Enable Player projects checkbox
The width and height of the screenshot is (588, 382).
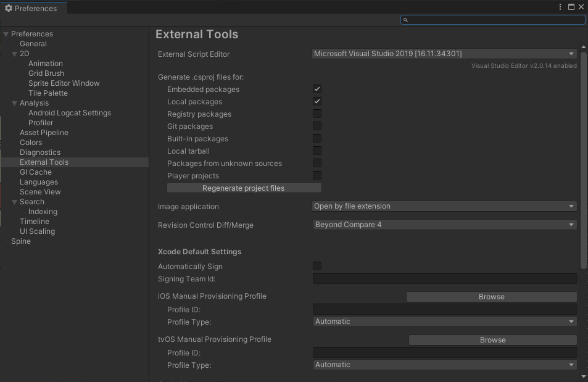317,175
